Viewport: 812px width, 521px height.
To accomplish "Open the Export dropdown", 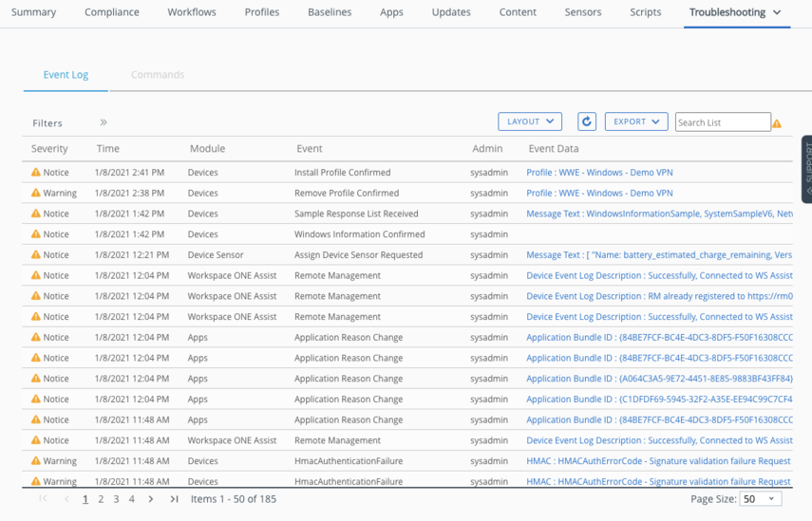I will click(635, 121).
